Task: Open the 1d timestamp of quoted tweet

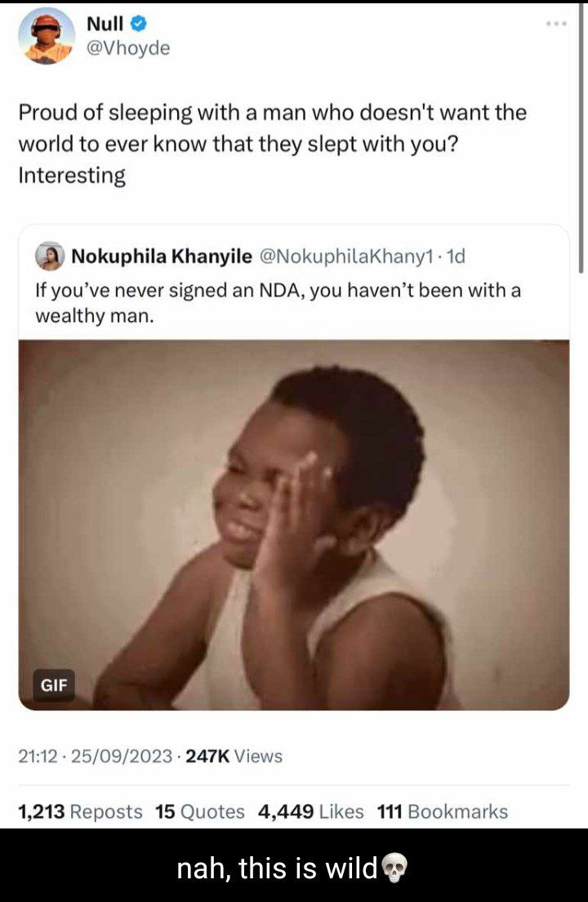Action: click(x=455, y=256)
